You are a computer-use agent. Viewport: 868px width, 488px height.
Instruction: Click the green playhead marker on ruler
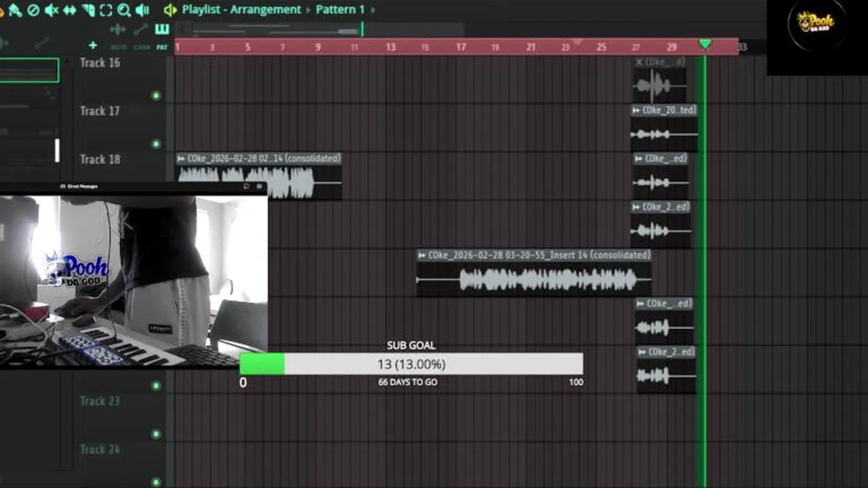pos(705,45)
